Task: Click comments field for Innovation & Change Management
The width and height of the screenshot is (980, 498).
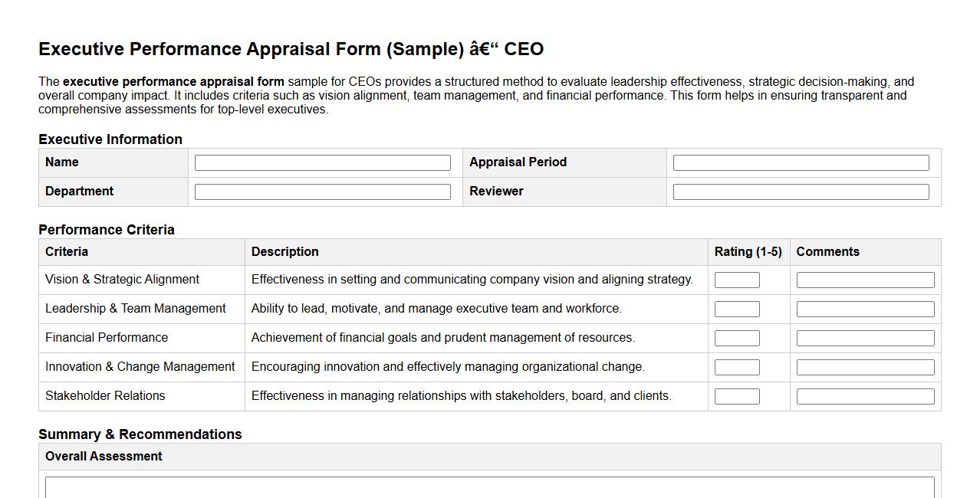Action: [x=866, y=366]
